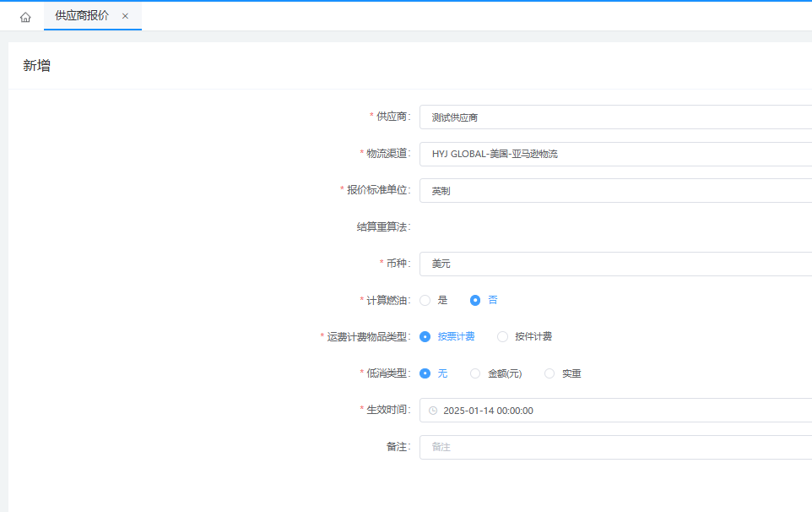This screenshot has height=512, width=812.
Task: Expand the 物流渠道 dropdown
Action: coord(616,154)
